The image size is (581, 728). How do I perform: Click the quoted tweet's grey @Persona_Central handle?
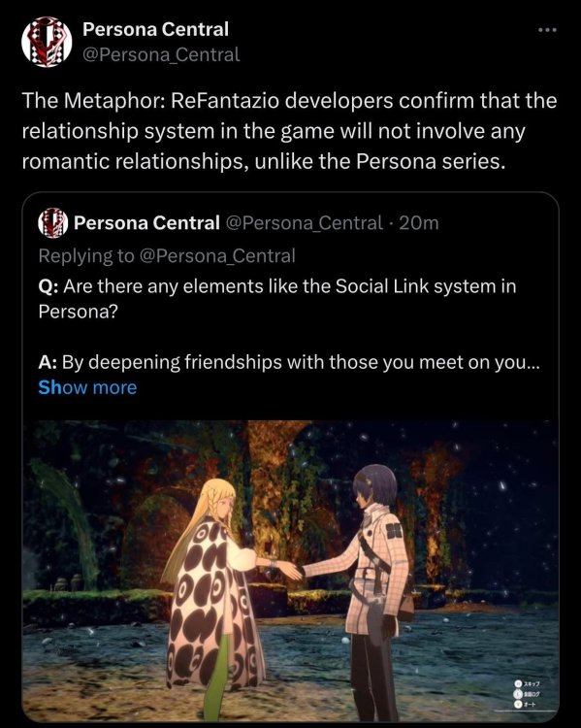click(x=305, y=223)
